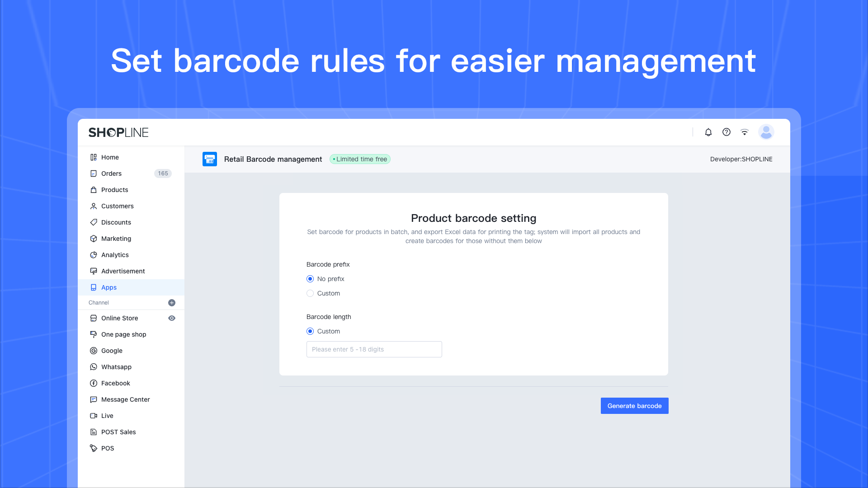Click the notifications bell icon

point(708,132)
